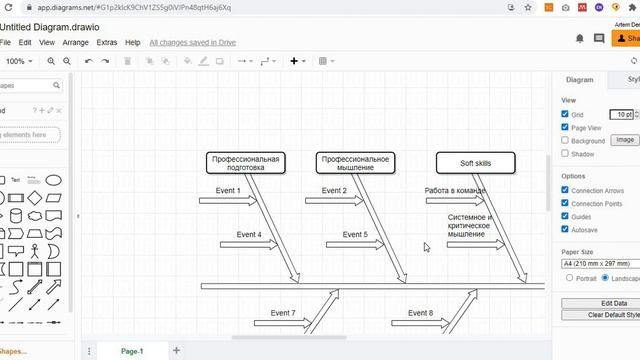Select the cloud shape in shapes panel

35,216
